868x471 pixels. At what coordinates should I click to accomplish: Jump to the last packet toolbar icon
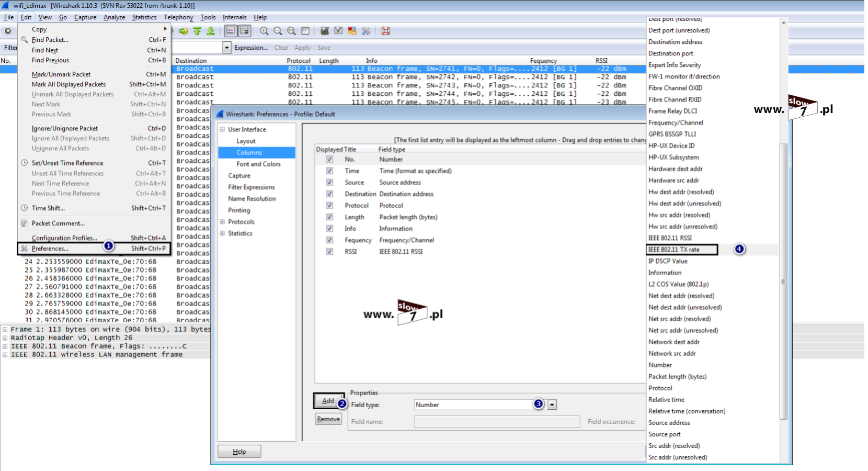(x=211, y=31)
